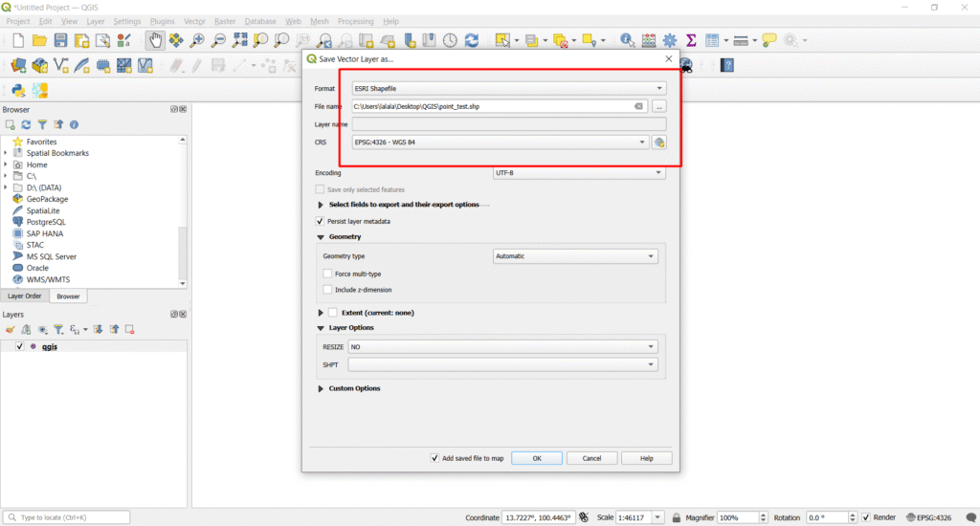
Task: Open the Raster menu
Action: click(x=225, y=21)
